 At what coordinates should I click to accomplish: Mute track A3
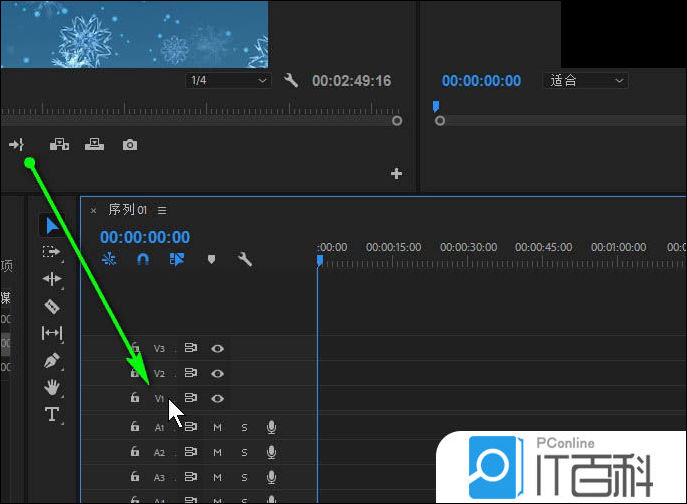coord(217,477)
